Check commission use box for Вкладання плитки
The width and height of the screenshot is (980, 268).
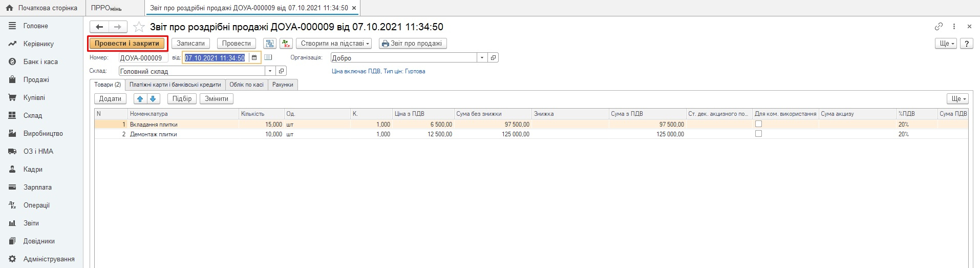(758, 124)
